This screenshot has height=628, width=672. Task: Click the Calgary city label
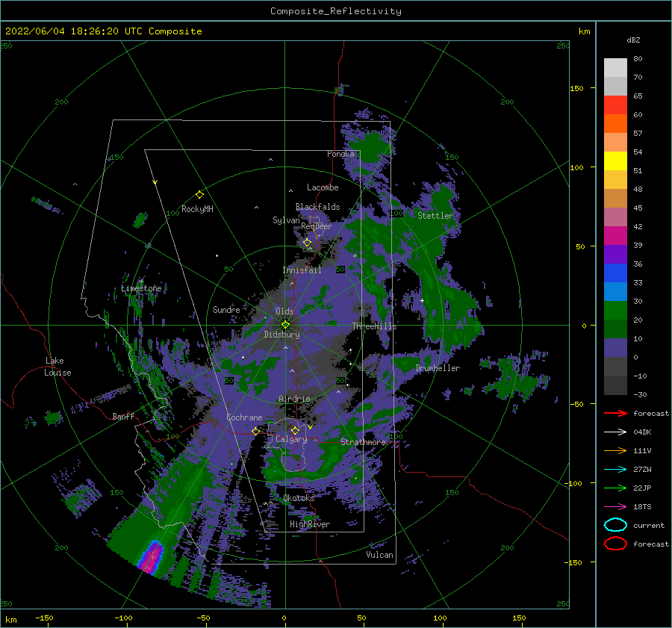(x=291, y=439)
